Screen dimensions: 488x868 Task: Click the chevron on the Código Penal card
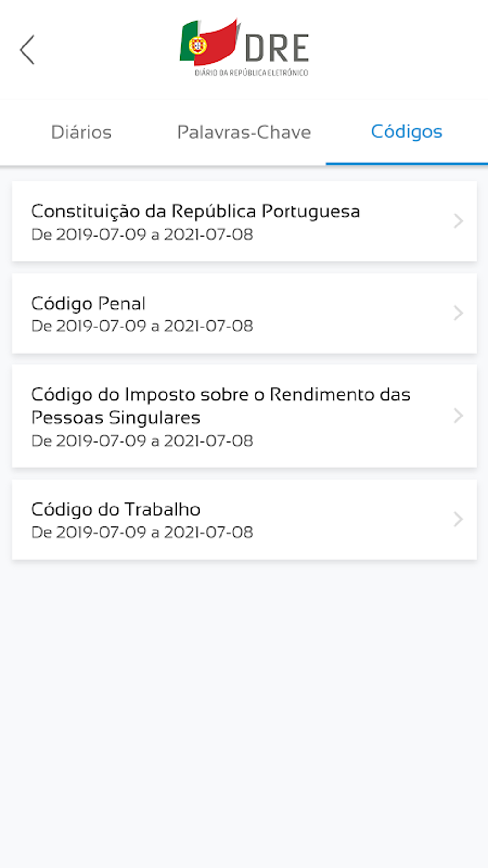458,313
